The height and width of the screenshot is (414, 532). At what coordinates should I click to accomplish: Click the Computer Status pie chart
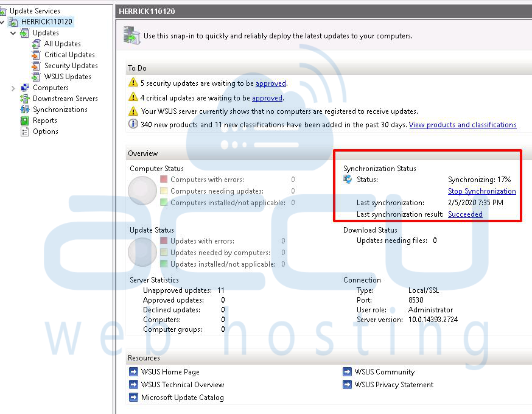[142, 191]
